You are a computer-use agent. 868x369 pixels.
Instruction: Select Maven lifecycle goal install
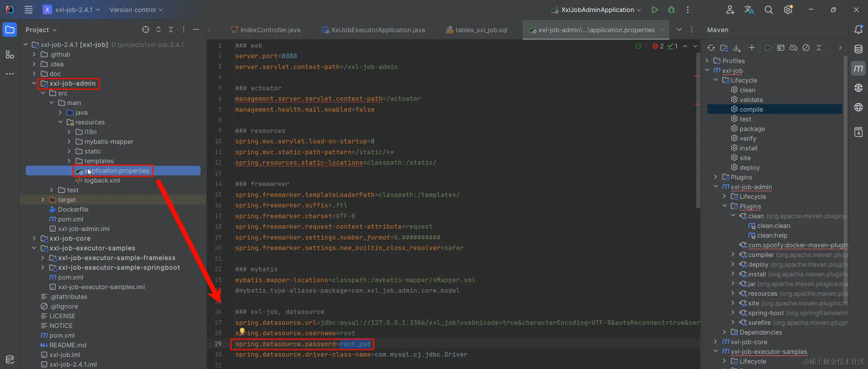pyautogui.click(x=748, y=148)
